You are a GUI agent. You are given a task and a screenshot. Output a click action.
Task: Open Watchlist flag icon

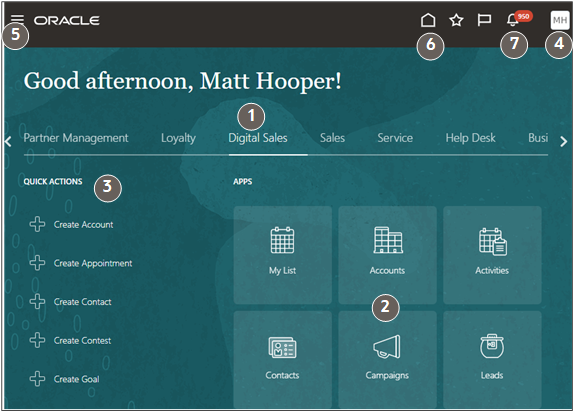click(484, 20)
